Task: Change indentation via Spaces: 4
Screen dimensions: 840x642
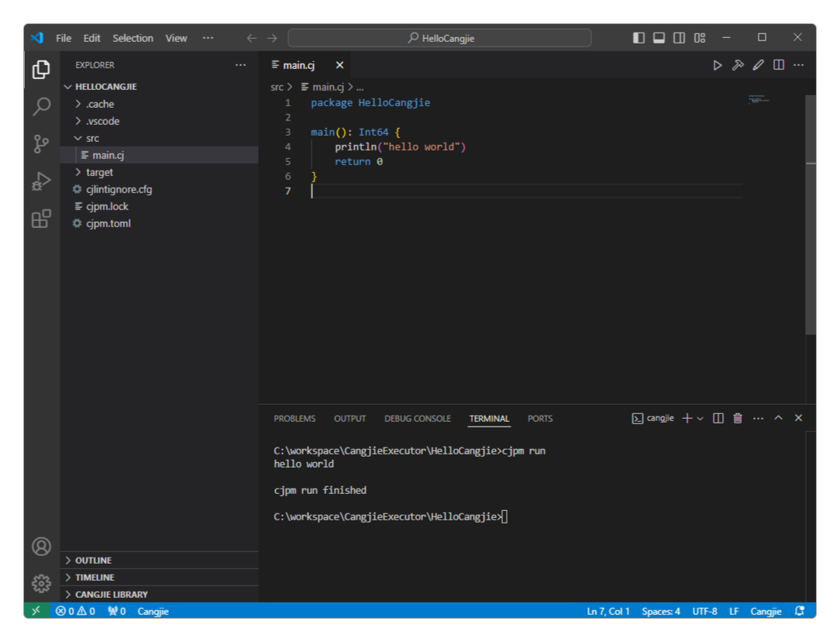Action: point(661,611)
